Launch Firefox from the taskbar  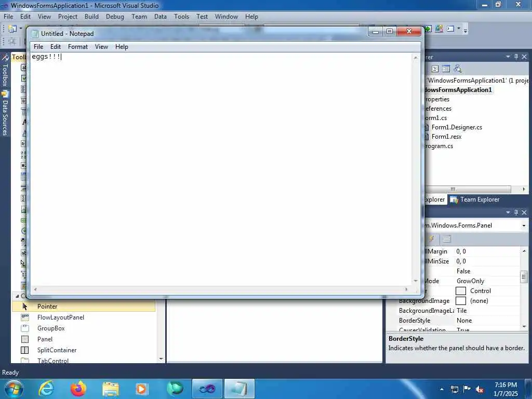pos(78,389)
